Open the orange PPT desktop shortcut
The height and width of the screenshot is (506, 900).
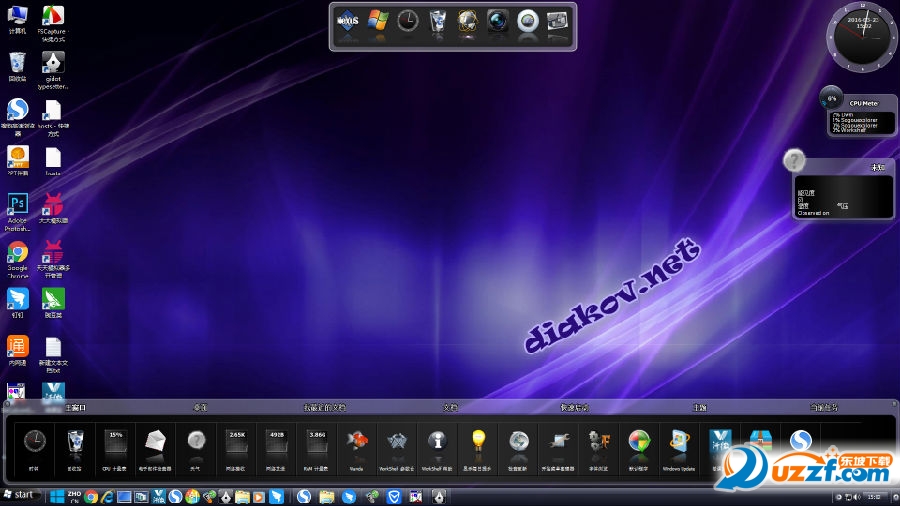point(17,161)
